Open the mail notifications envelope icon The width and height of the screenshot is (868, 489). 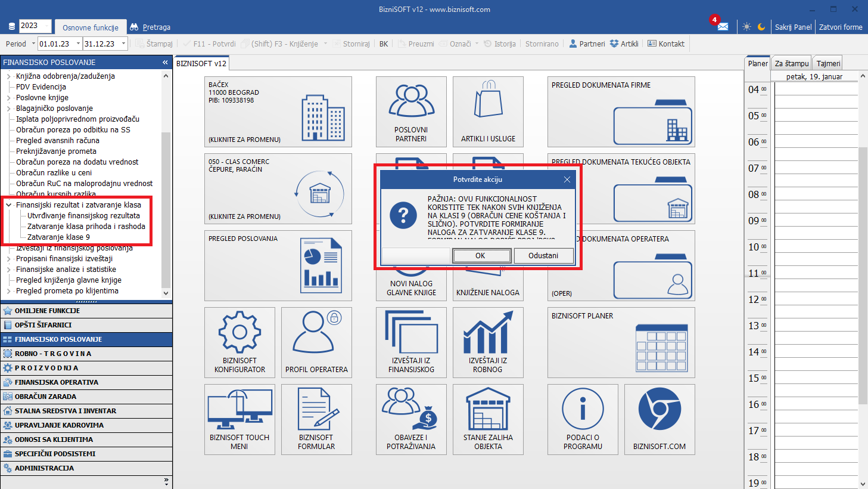click(723, 27)
